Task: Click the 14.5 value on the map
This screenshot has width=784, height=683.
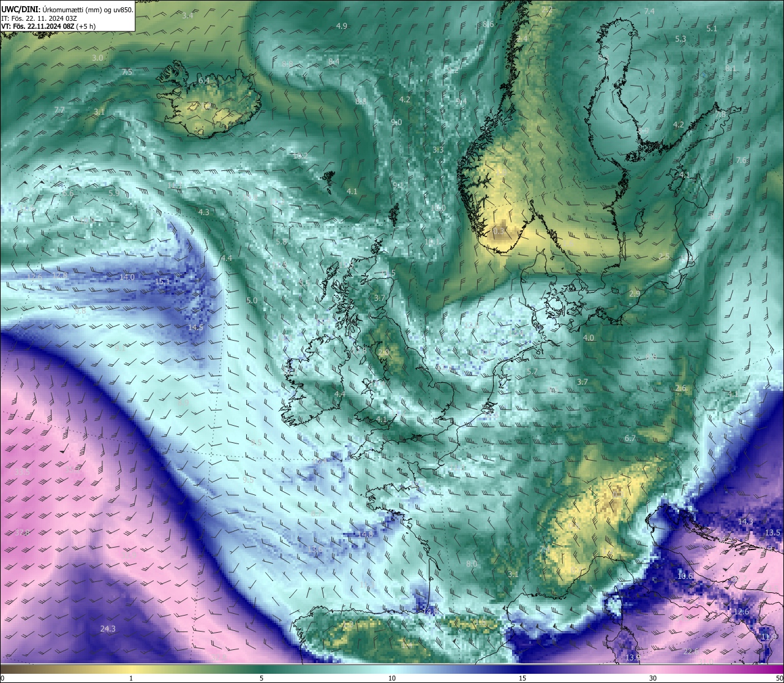Action: (x=195, y=328)
